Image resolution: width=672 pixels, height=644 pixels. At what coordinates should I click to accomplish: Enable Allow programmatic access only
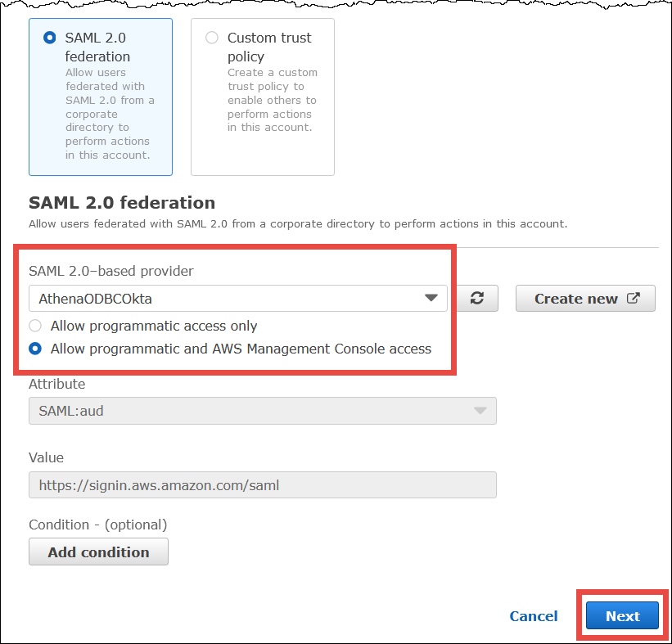(x=35, y=326)
